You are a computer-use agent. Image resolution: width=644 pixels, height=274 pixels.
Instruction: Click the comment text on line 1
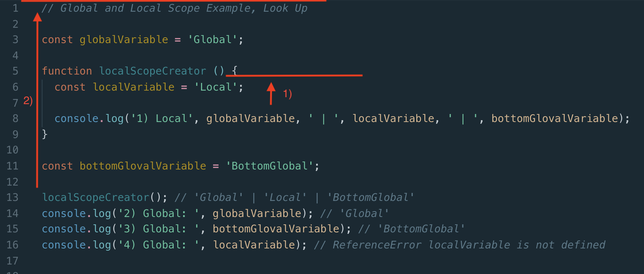175,8
